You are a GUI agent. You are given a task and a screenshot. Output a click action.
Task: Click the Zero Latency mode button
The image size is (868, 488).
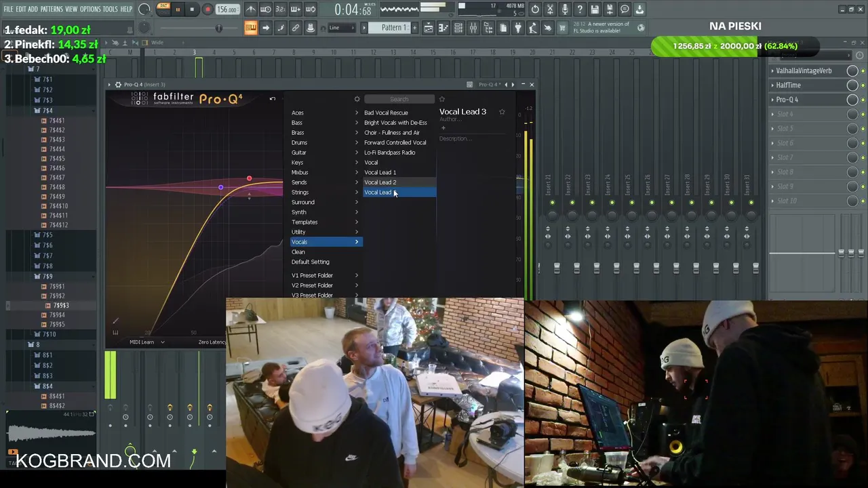click(x=212, y=342)
